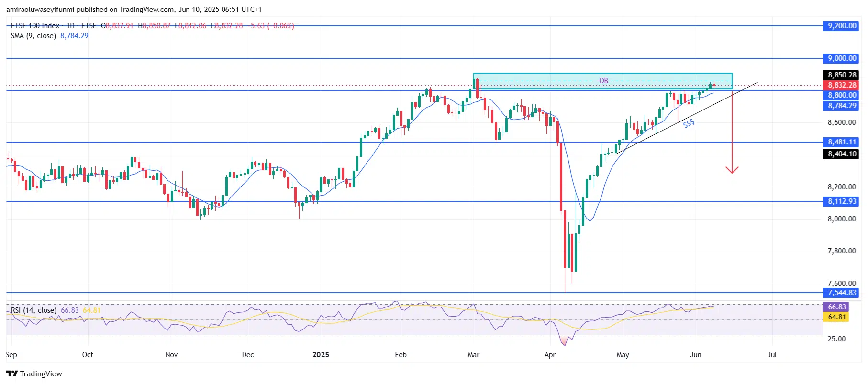Click the Nov label on the time axis

click(x=171, y=355)
